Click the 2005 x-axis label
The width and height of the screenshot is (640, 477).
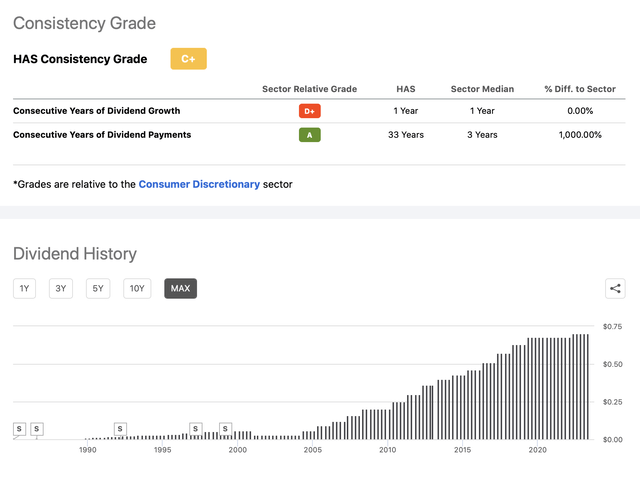(313, 450)
